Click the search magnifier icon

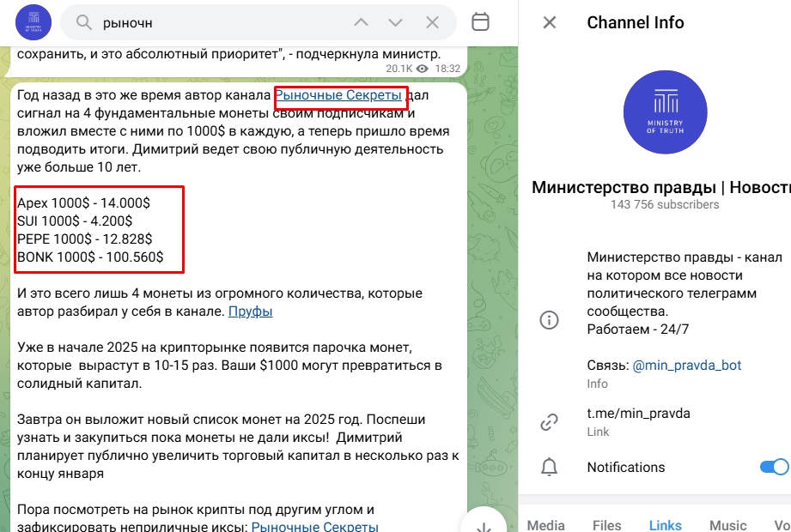pyautogui.click(x=84, y=22)
